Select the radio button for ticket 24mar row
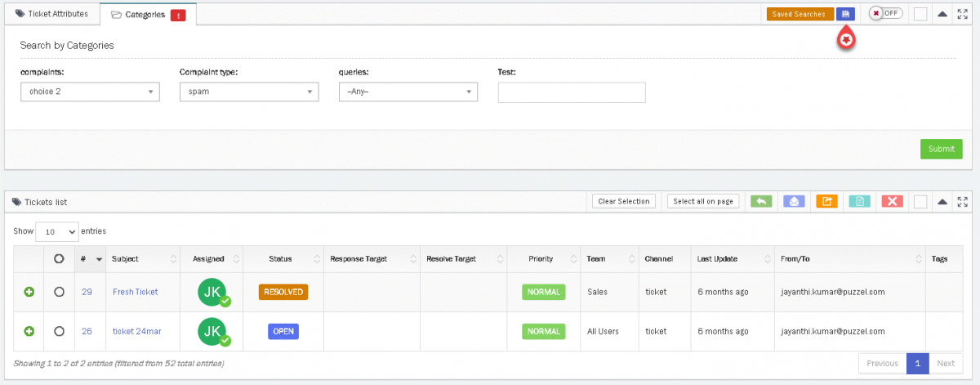Screen dimensions: 980x385 pos(59,331)
